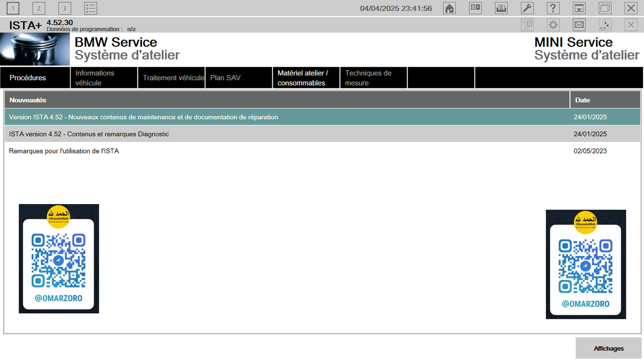Open Techniques de mesure tab
644x362 pixels.
(374, 78)
